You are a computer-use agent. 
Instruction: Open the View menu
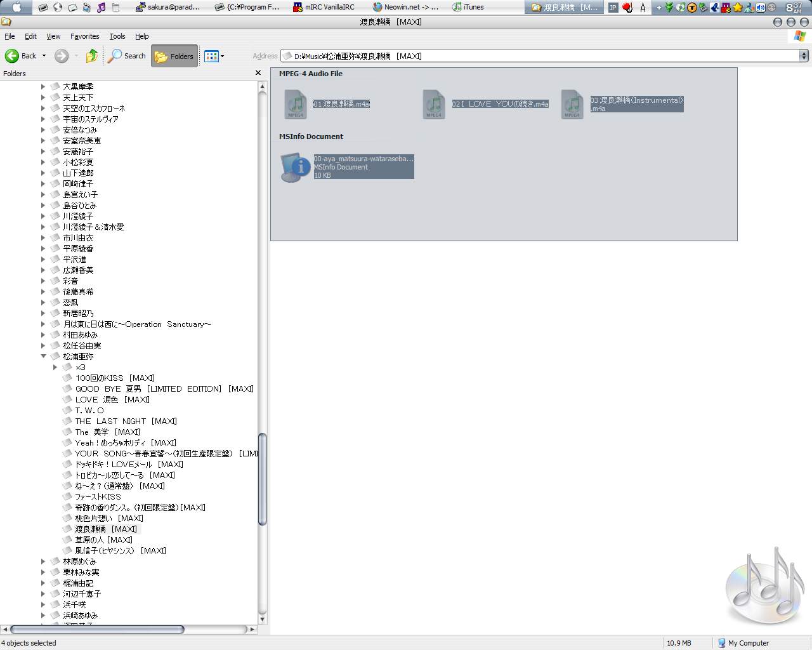[x=53, y=36]
